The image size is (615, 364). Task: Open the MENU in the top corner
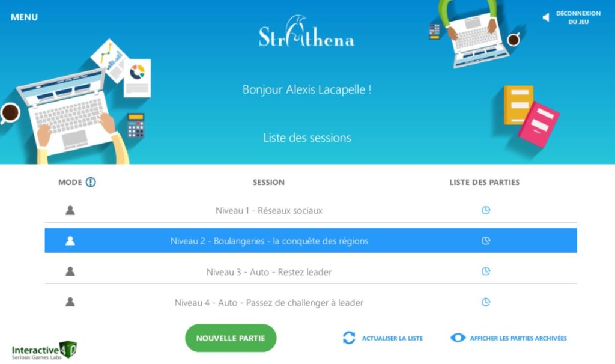click(24, 17)
